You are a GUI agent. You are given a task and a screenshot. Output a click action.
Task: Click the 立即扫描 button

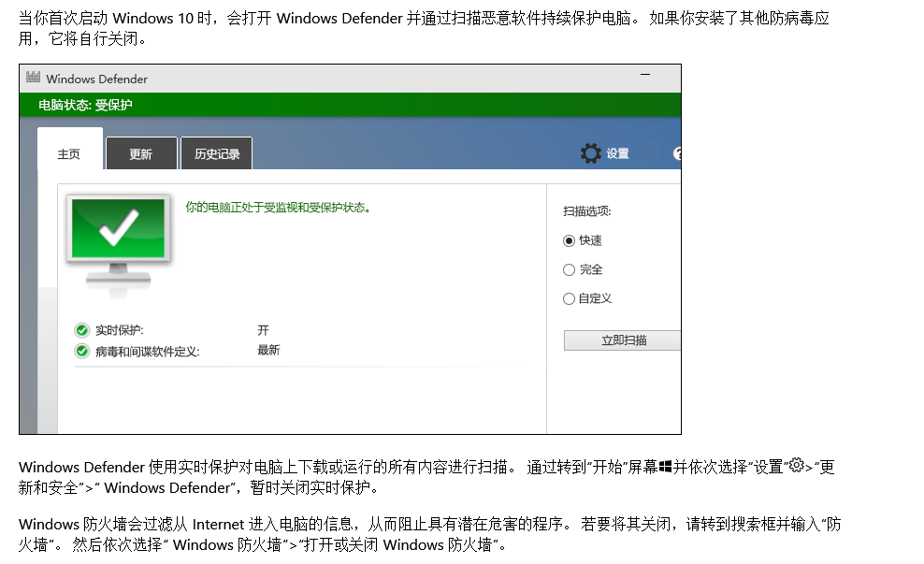622,340
